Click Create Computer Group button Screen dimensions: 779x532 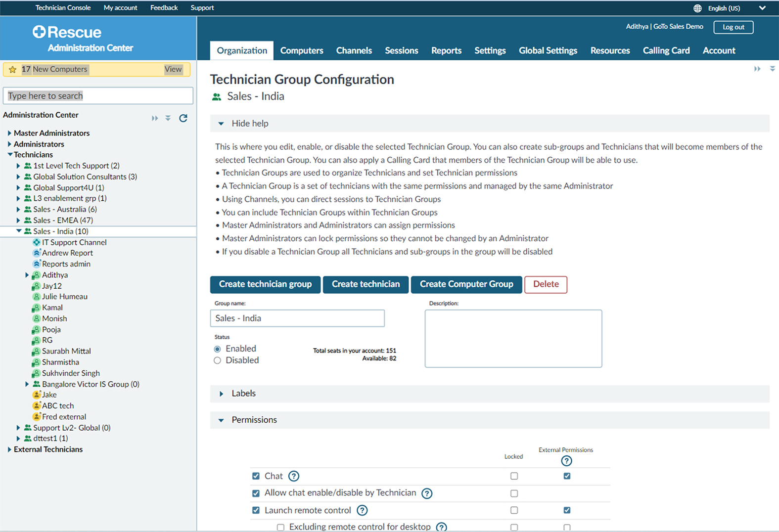[x=466, y=284]
